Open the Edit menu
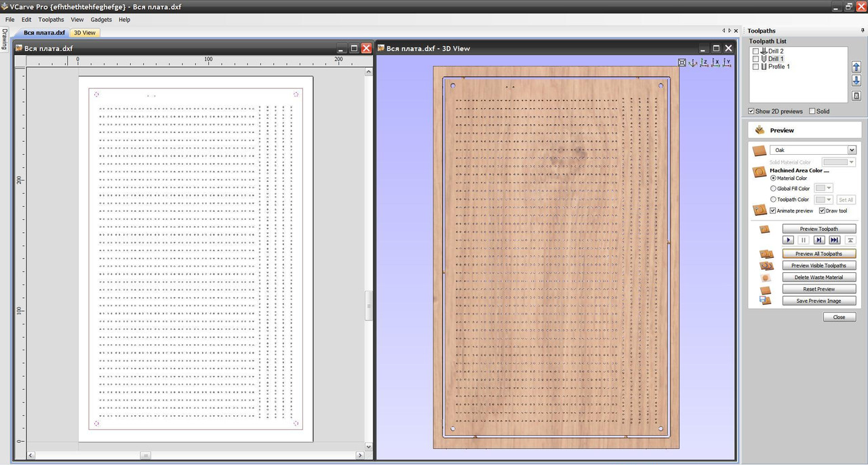868x465 pixels. [26, 20]
